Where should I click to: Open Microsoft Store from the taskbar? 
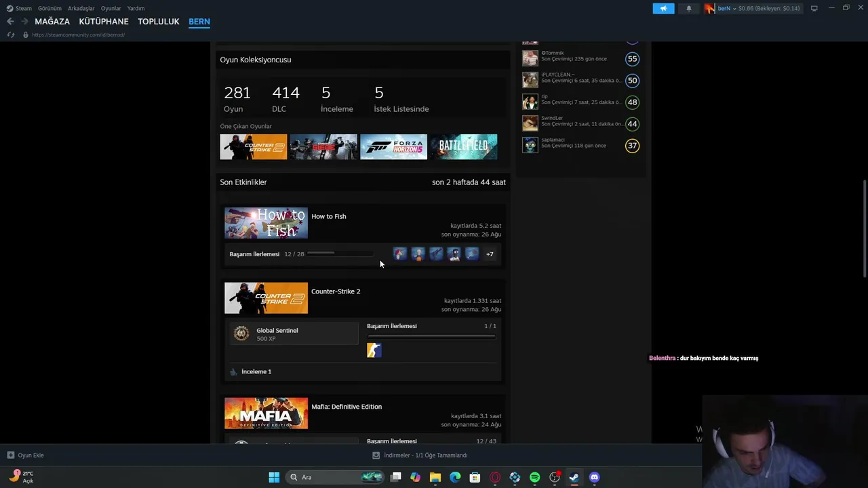(x=475, y=477)
